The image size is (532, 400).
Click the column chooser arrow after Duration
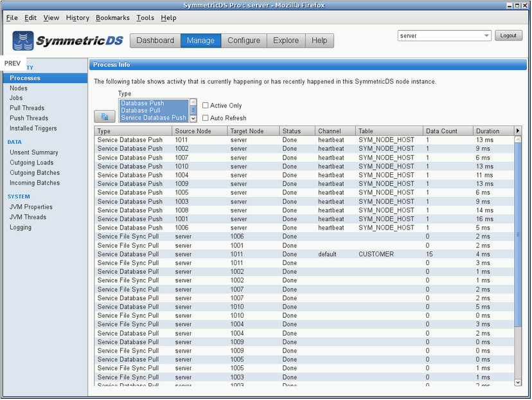pos(518,131)
